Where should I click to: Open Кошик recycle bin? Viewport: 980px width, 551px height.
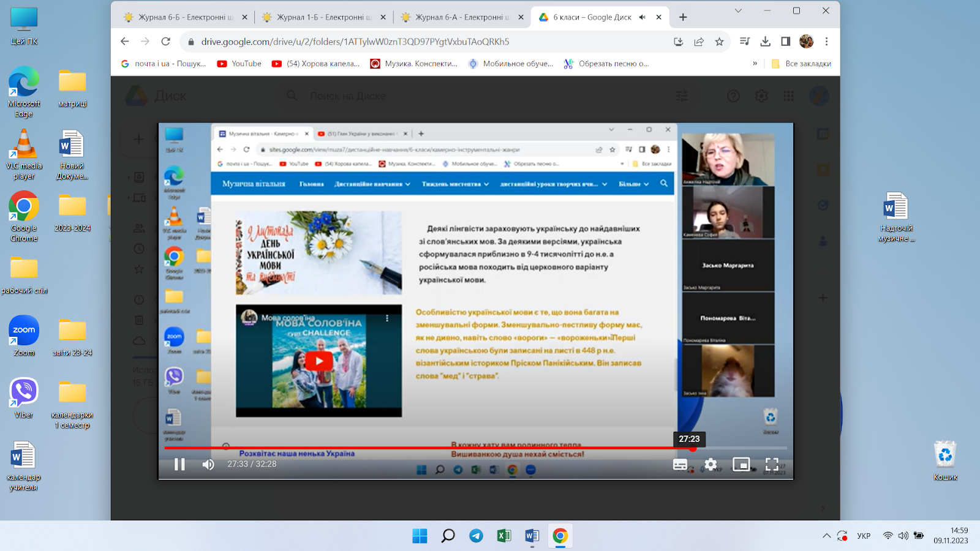click(x=945, y=460)
